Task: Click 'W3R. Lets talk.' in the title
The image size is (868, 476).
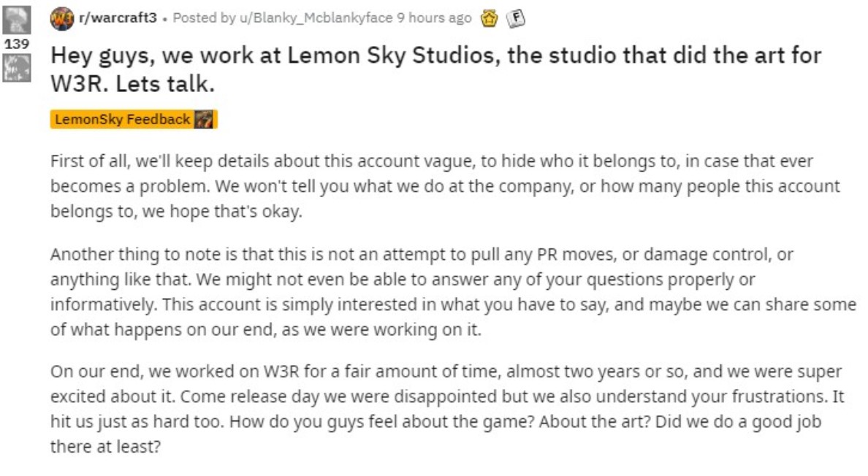Action: pyautogui.click(x=132, y=83)
